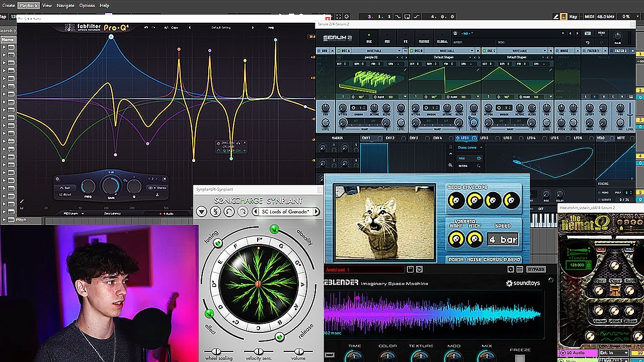644x362 pixels.
Task: Open Pro-Q MIDI Learn menu
Action: click(x=73, y=213)
